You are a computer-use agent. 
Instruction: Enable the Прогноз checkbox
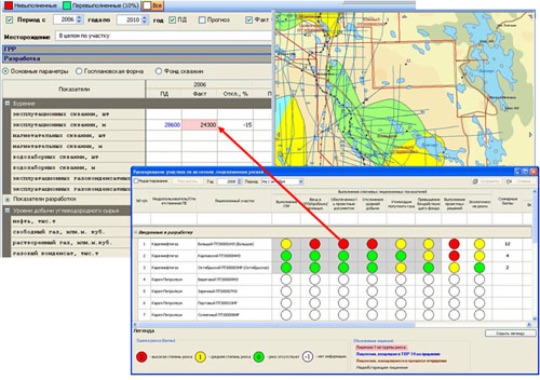(202, 20)
